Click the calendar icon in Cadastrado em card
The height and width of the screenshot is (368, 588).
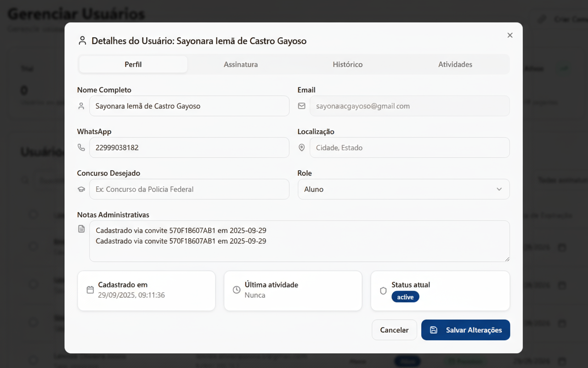coord(90,290)
